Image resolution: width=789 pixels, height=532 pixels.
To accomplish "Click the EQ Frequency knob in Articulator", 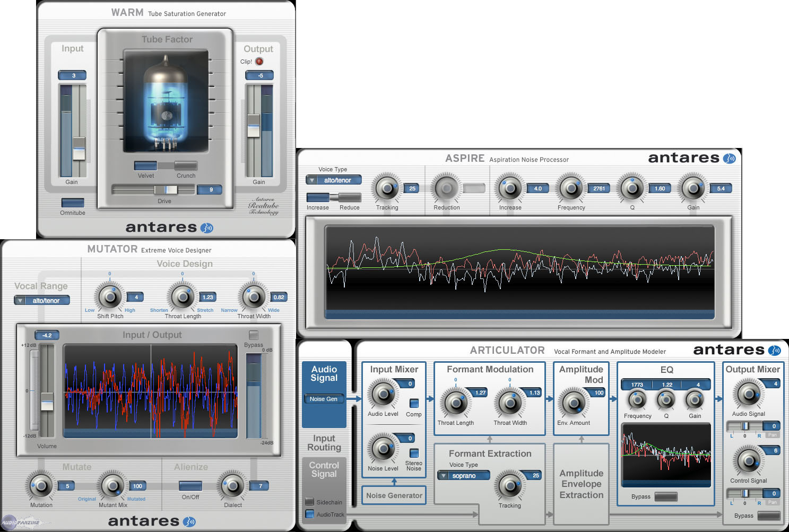I will pos(637,400).
